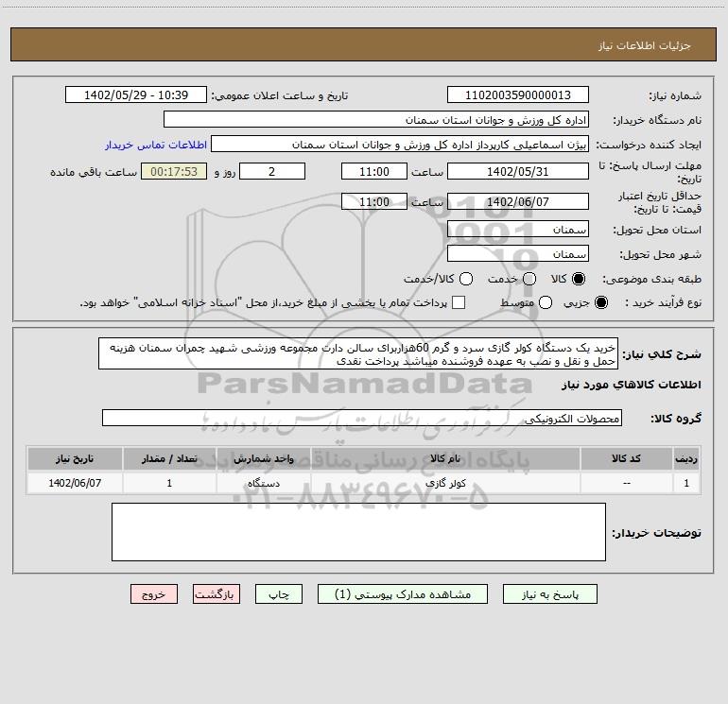The height and width of the screenshot is (704, 728).
Task: Click the نام کالا column header
Action: [445, 458]
